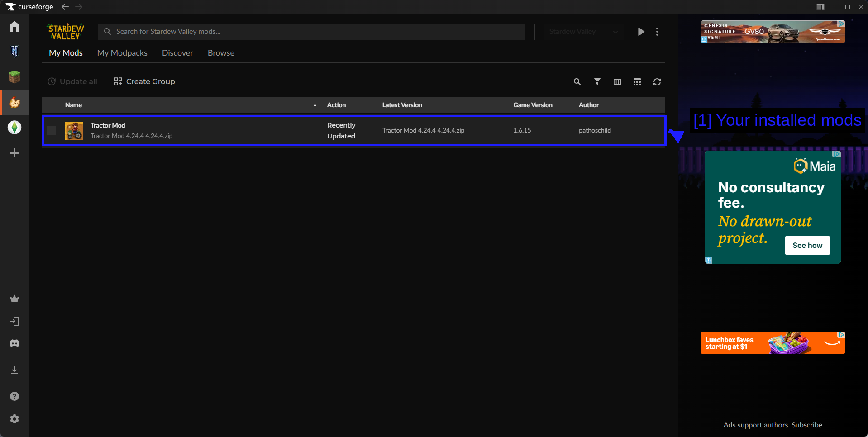
Task: Launch the game with the play button
Action: coord(641,32)
